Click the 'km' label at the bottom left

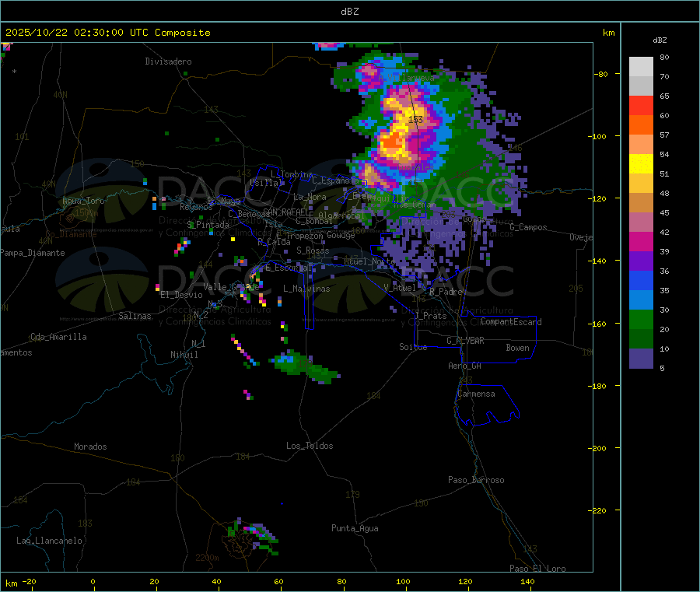(x=11, y=583)
